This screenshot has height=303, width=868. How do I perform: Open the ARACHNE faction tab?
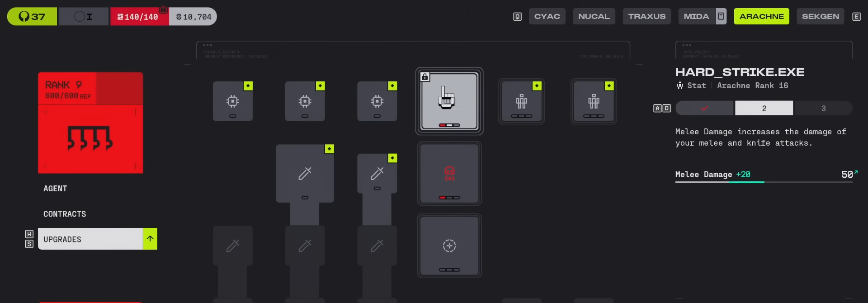pyautogui.click(x=762, y=16)
